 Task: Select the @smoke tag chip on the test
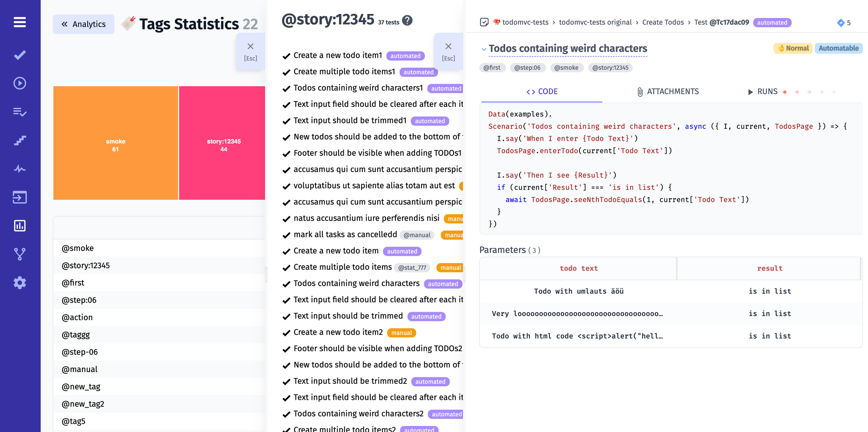567,68
